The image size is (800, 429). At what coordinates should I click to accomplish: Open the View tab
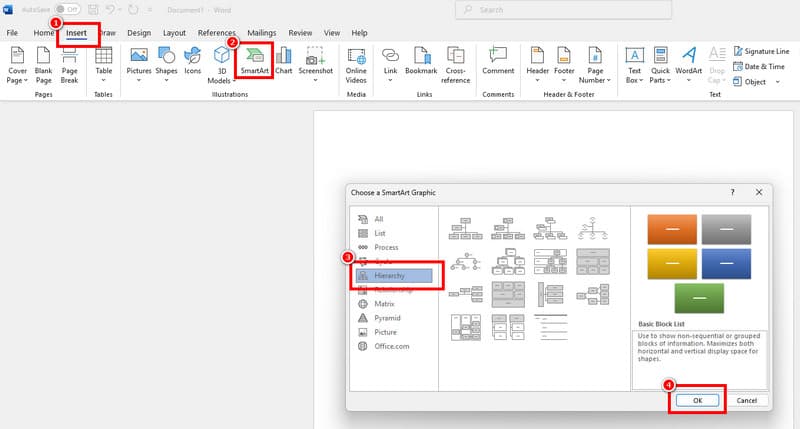pos(332,33)
